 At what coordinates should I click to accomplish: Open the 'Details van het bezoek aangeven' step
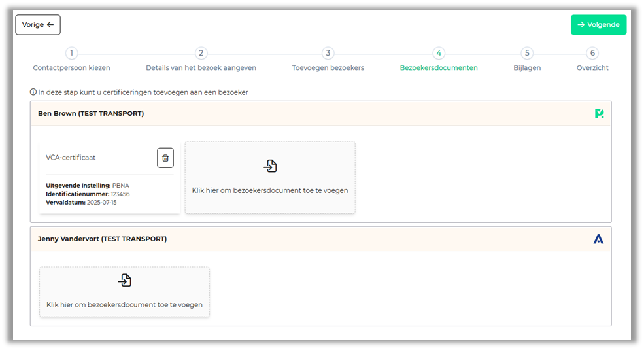[x=201, y=67]
